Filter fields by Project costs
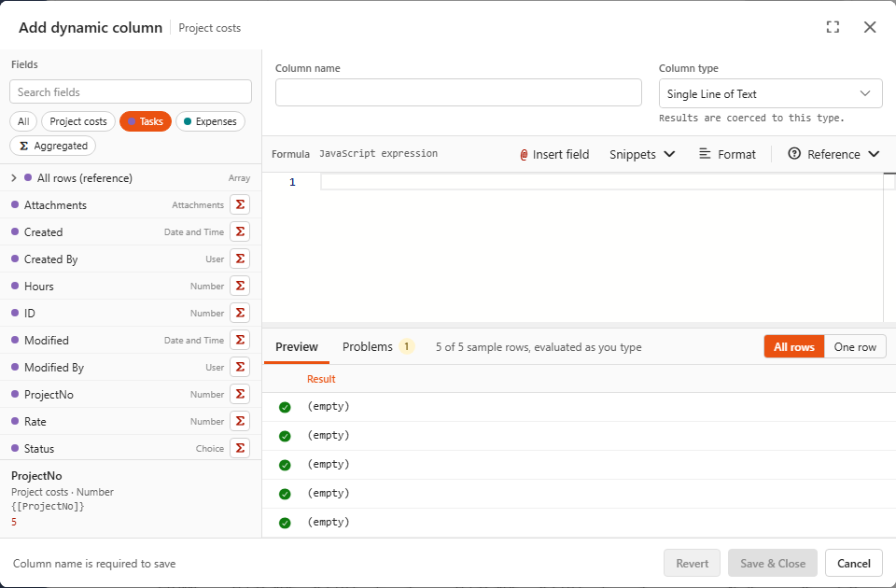Screen dimensions: 896x588 click(x=78, y=121)
